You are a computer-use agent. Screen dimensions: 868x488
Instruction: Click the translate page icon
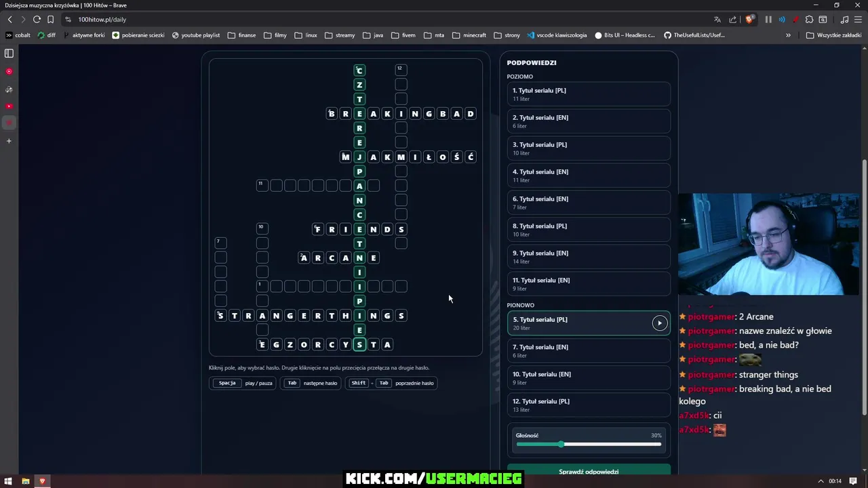click(x=717, y=20)
